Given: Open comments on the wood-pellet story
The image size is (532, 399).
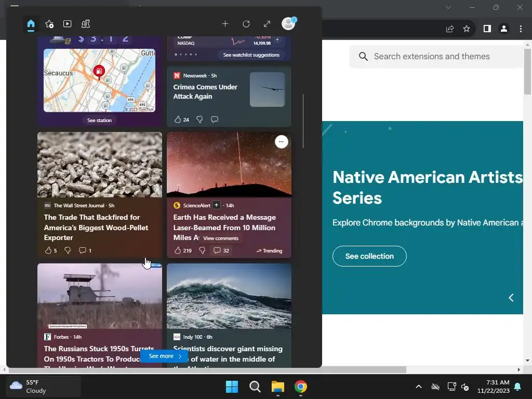Looking at the screenshot, I should 85,250.
